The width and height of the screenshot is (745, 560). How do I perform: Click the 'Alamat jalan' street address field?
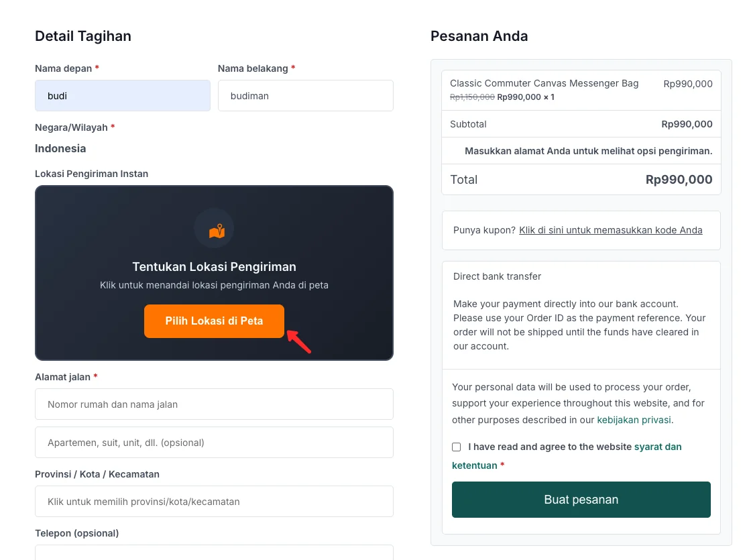pos(214,404)
